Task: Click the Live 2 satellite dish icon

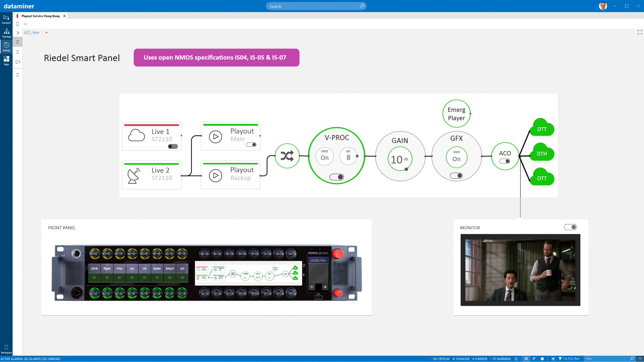Action: [134, 175]
